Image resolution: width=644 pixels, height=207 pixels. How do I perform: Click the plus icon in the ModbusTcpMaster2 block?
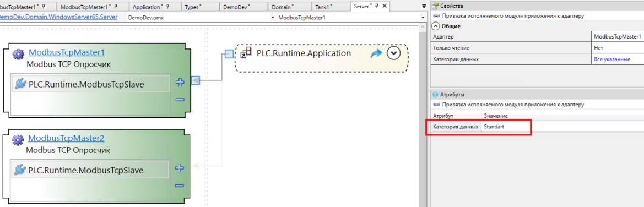point(179,168)
